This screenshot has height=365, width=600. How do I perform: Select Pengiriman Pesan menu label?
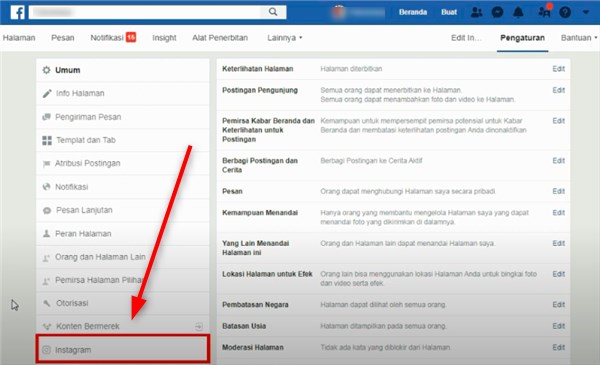88,117
